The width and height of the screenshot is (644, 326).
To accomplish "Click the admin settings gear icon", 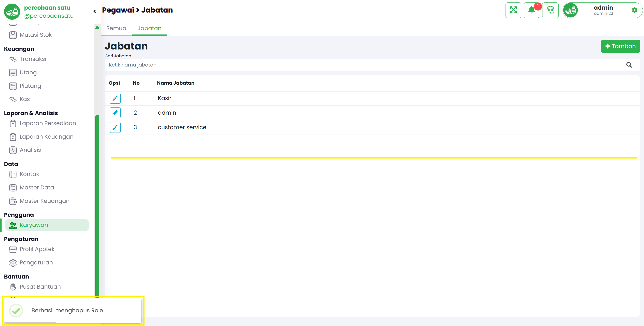I will click(x=634, y=10).
